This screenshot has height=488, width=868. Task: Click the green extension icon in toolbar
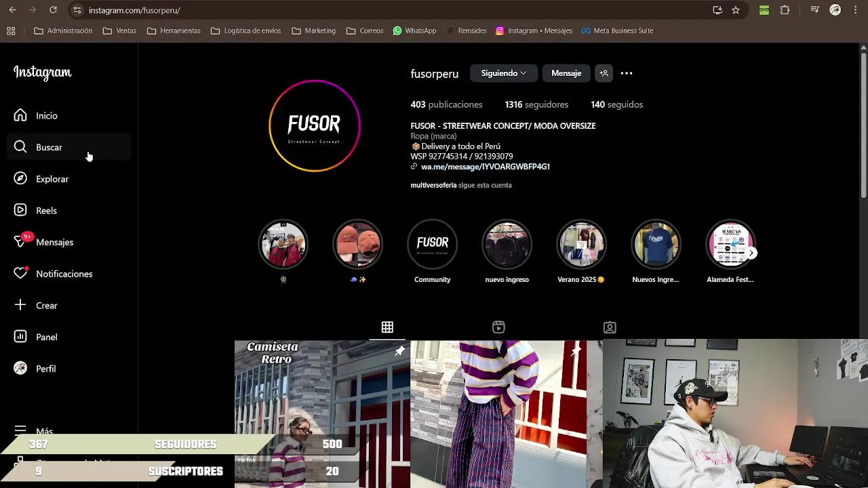[x=764, y=10]
